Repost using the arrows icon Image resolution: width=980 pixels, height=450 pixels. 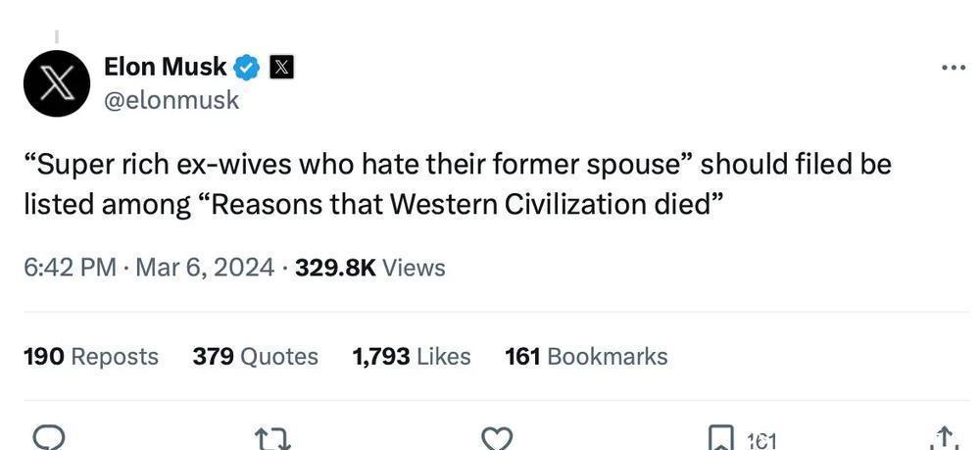[x=272, y=437]
